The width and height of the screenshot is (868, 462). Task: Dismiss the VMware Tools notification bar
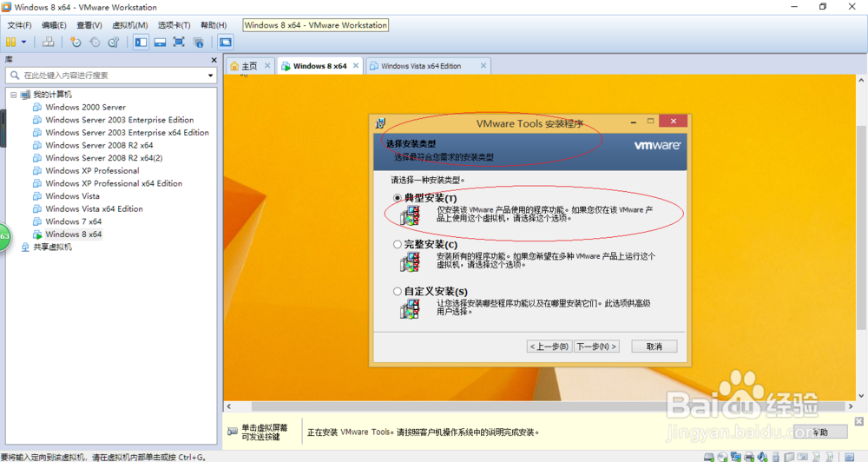(x=858, y=421)
